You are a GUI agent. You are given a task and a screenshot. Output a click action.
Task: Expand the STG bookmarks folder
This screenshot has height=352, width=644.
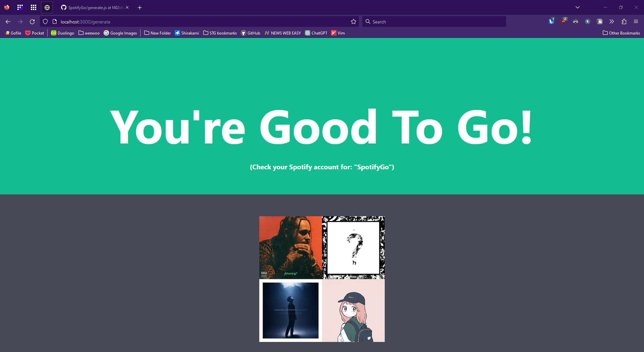[x=220, y=33]
